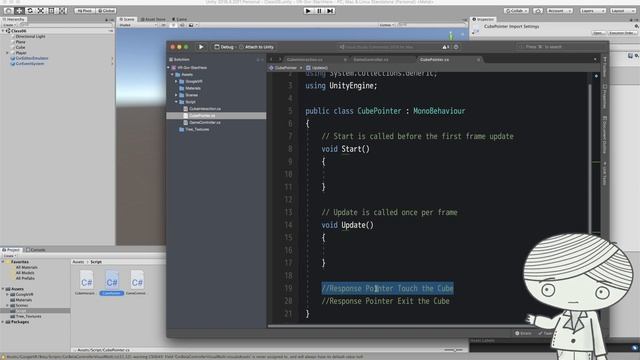640x360 pixels.
Task: Open the CubePointer class breadcrumb
Action: [x=283, y=68]
